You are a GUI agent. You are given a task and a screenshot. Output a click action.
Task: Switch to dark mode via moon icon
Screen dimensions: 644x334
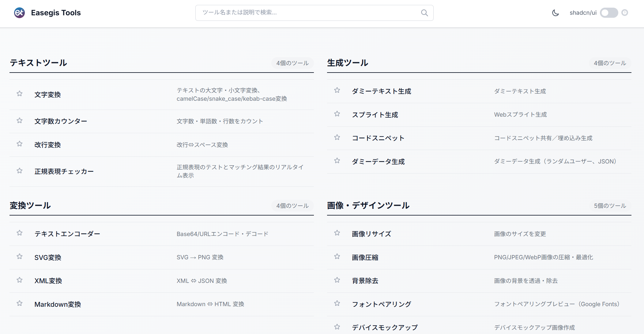point(555,13)
